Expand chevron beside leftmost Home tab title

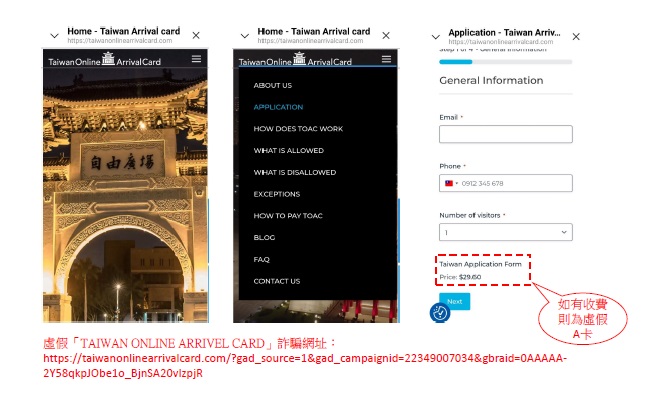click(x=54, y=36)
